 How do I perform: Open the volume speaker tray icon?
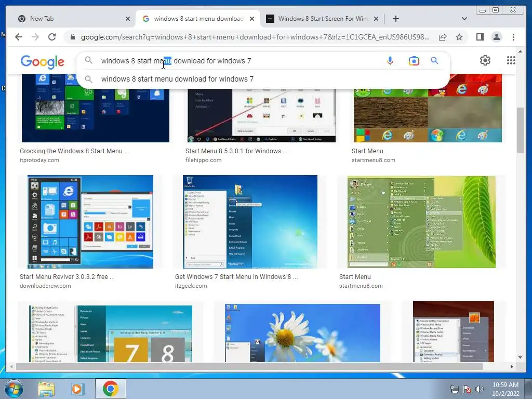(x=480, y=389)
